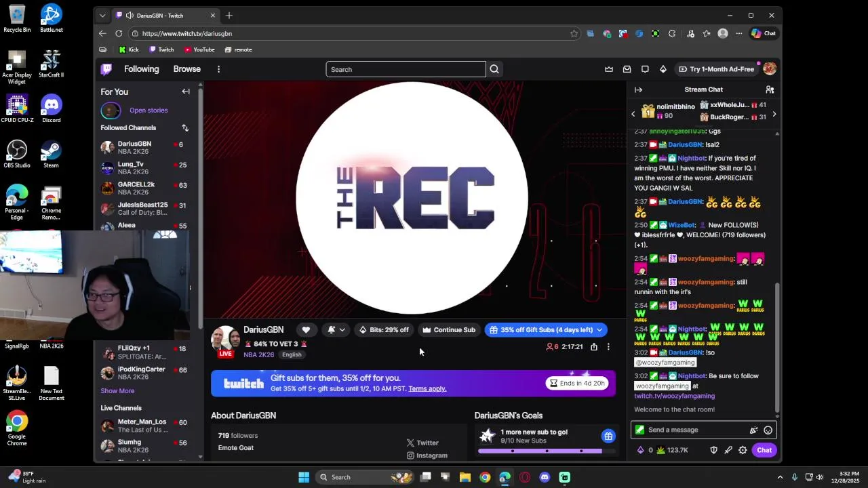The height and width of the screenshot is (488, 868).
Task: Open the Get Bits diamond icon
Action: click(x=663, y=69)
